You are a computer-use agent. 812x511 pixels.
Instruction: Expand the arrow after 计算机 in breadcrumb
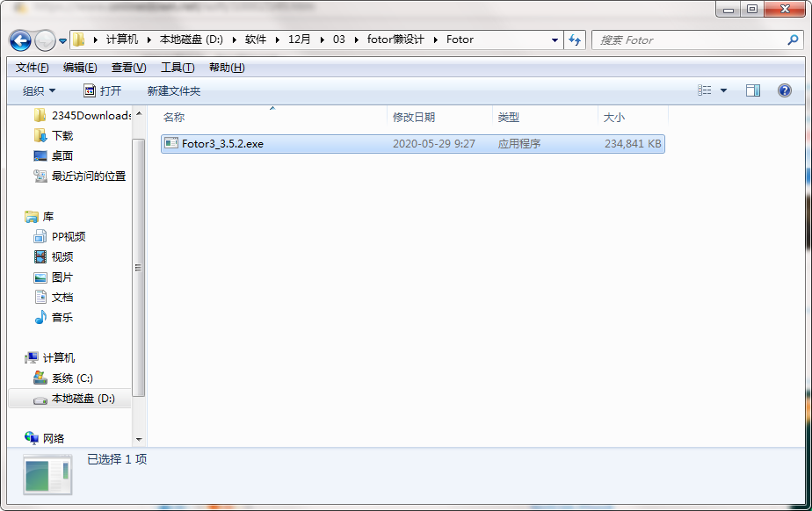click(149, 40)
